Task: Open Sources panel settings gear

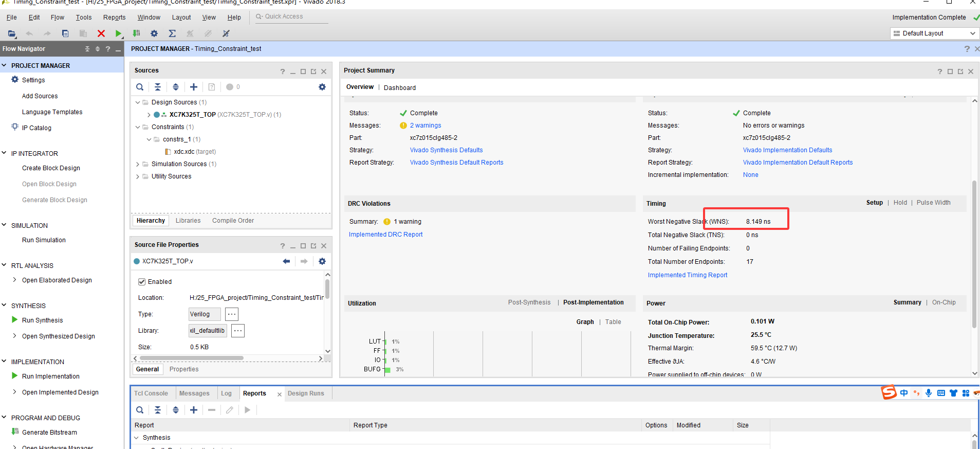Action: coord(322,87)
